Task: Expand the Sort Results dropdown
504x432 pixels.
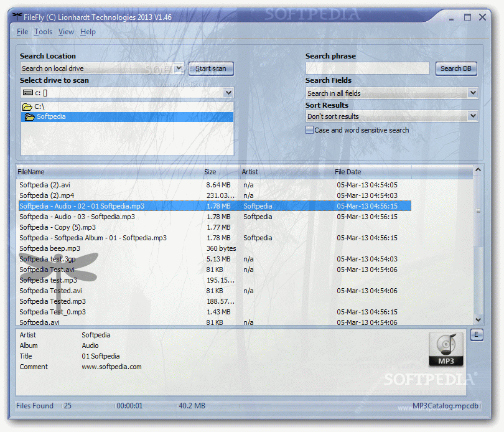Action: coord(472,116)
